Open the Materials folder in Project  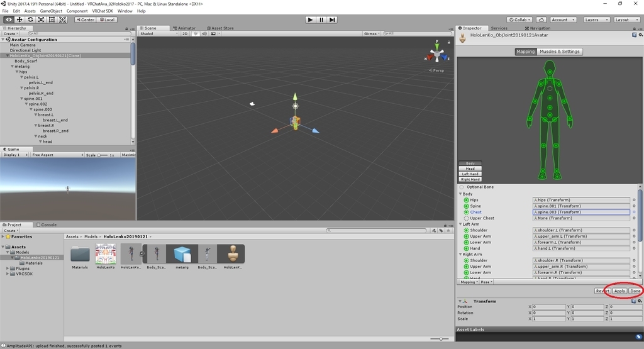[x=80, y=255]
